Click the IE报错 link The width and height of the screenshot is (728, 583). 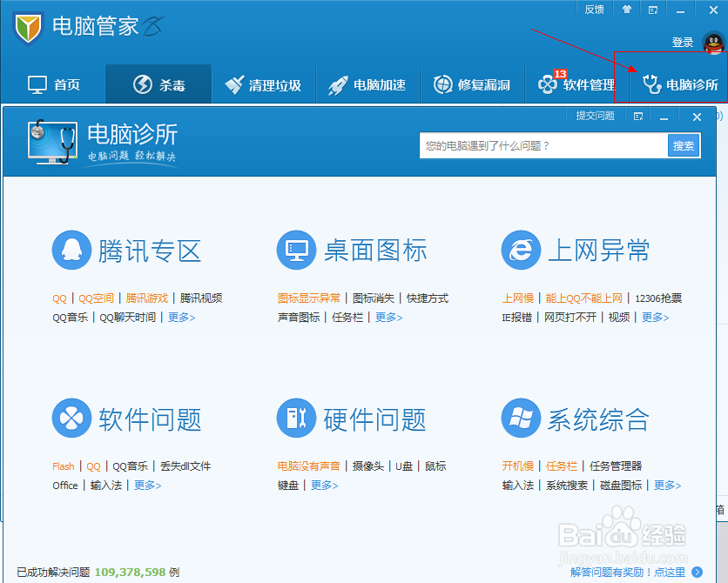tap(516, 318)
